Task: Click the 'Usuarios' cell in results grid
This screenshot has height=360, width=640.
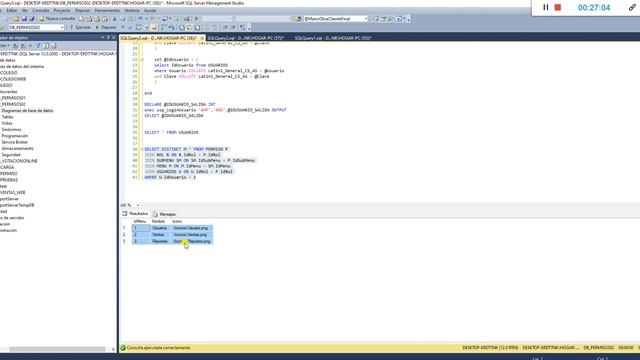Action: (x=161, y=228)
